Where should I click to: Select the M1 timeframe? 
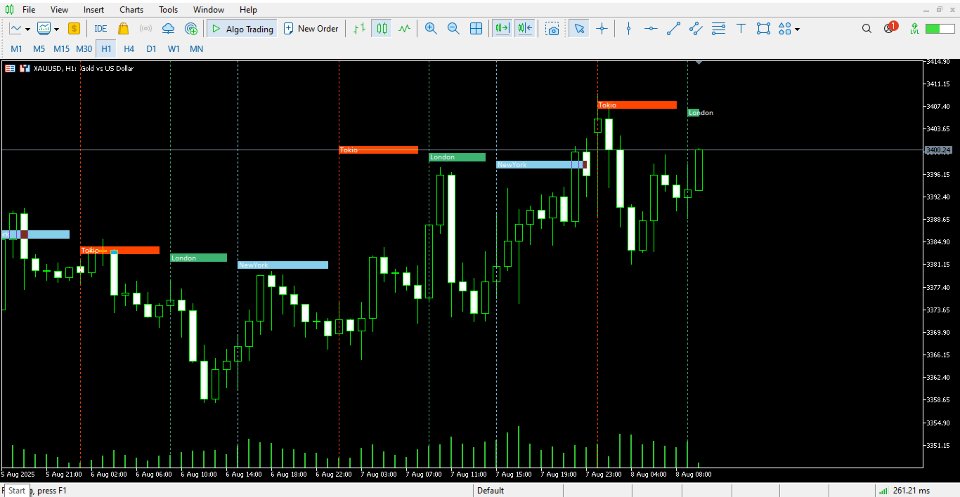click(17, 48)
